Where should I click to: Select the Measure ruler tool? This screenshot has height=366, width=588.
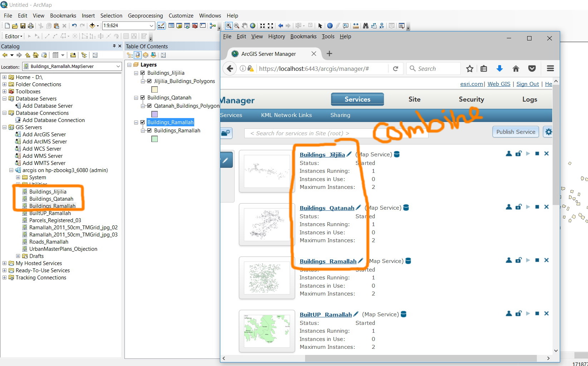(356, 26)
